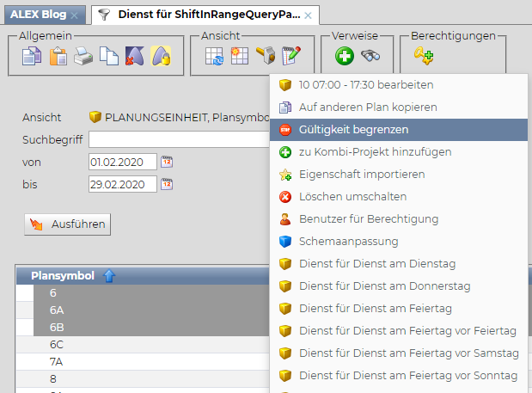The image size is (532, 393).
Task: Click the refresh table icon in Ansicht
Action: (x=214, y=57)
